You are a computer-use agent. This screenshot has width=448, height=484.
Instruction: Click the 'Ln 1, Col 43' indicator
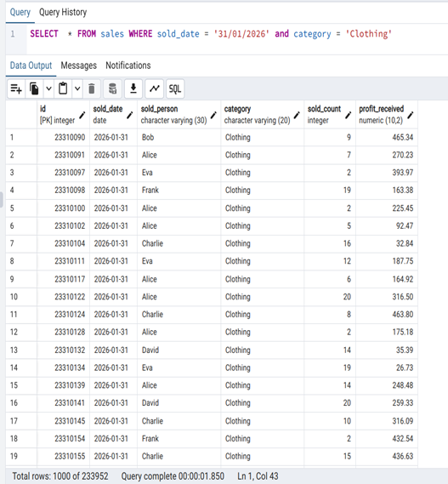(x=258, y=476)
